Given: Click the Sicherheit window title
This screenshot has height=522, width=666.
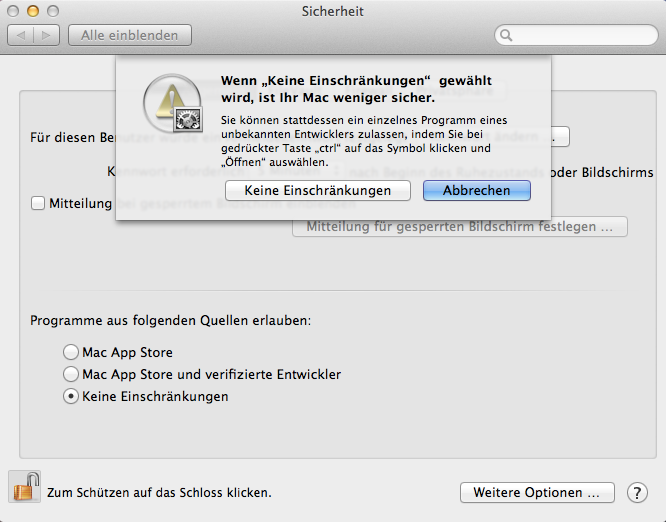Looking at the screenshot, I should point(333,11).
